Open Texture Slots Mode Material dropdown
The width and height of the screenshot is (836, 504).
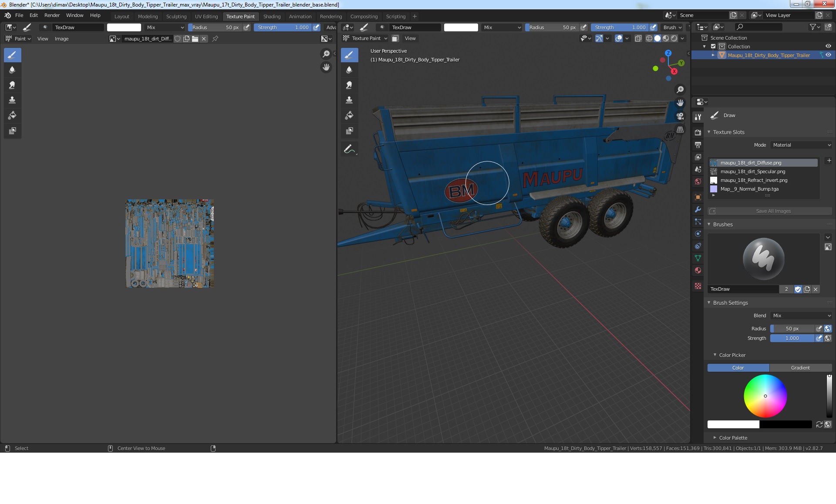pyautogui.click(x=802, y=145)
